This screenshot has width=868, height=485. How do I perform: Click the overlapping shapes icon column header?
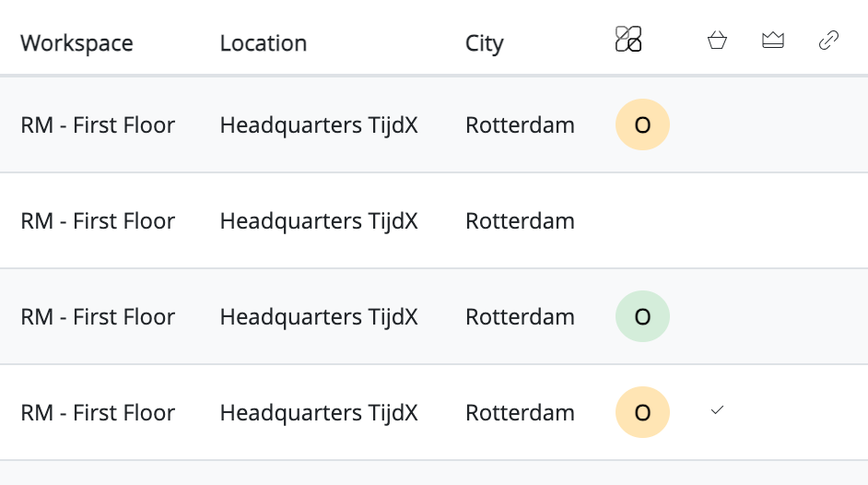click(628, 40)
